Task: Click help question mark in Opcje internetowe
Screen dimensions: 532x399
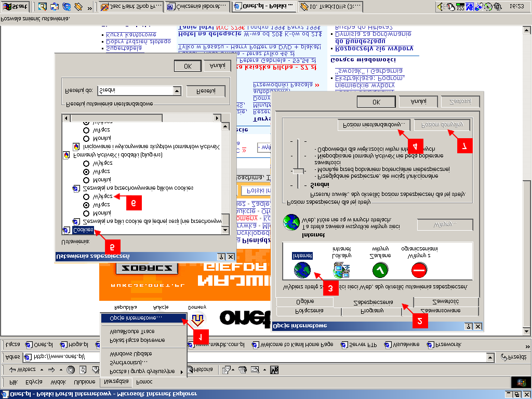Action: (x=469, y=326)
